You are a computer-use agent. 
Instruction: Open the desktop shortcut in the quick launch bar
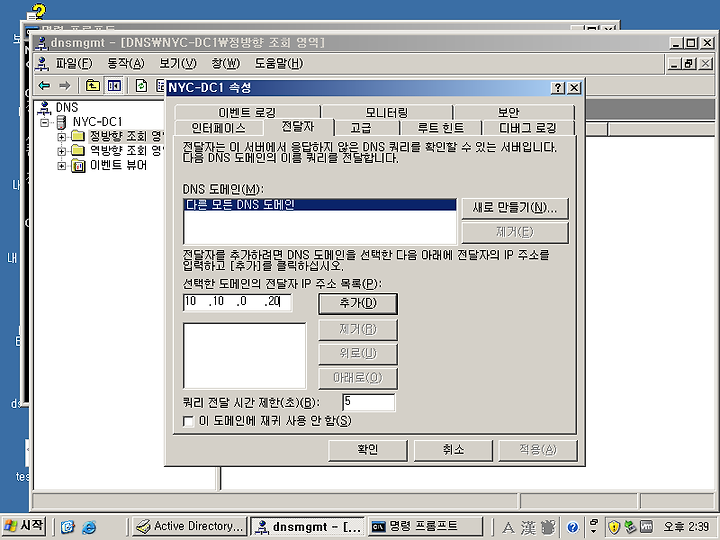(x=68, y=527)
